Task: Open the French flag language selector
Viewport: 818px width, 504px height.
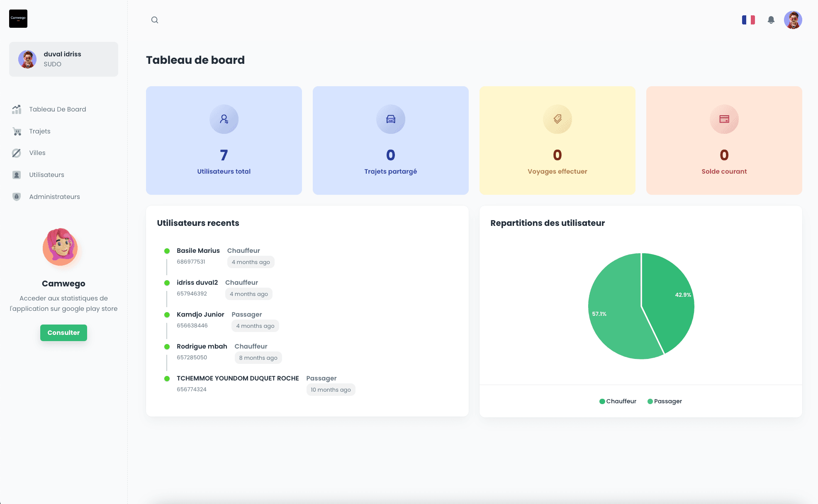Action: pyautogui.click(x=748, y=20)
